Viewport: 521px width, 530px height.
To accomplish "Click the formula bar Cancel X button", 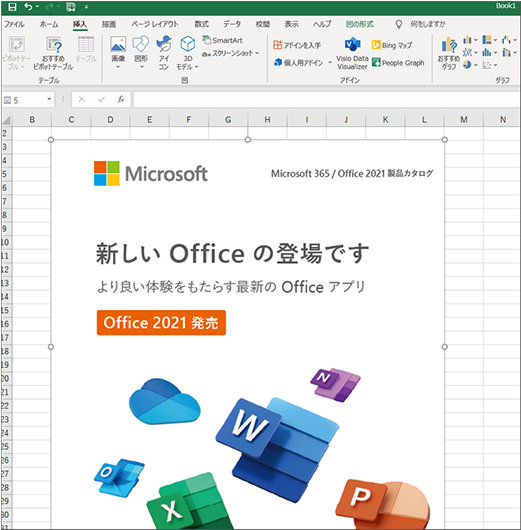I will pyautogui.click(x=81, y=99).
